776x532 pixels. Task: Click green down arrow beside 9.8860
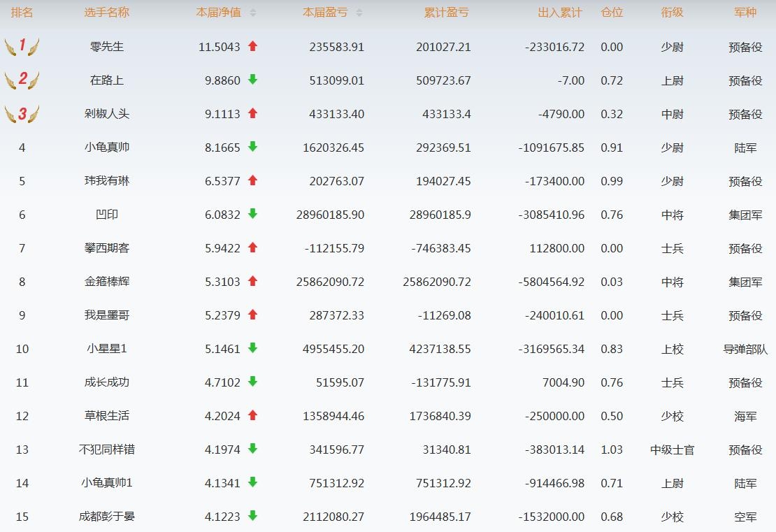click(253, 80)
